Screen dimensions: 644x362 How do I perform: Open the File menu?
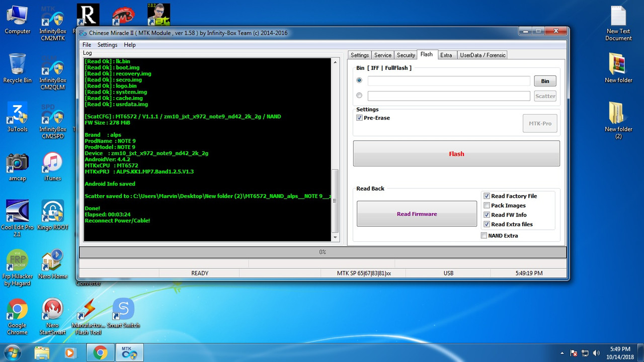pyautogui.click(x=87, y=45)
